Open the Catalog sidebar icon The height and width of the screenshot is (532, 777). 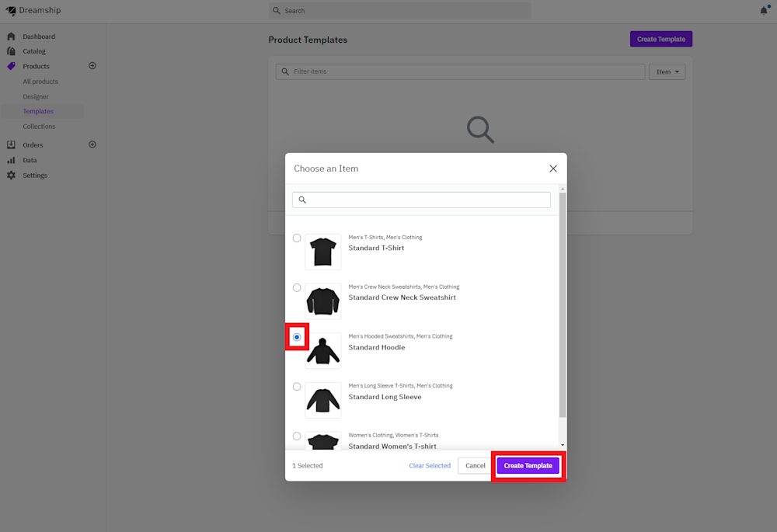click(11, 51)
